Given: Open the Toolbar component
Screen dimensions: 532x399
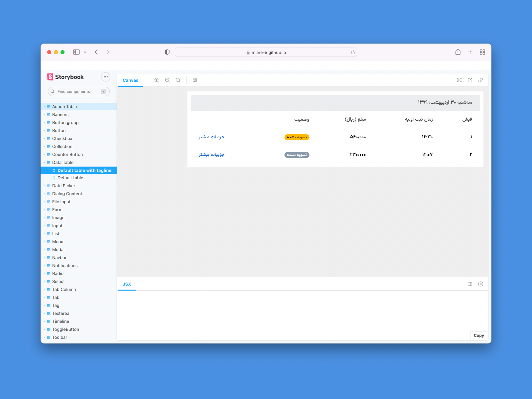Looking at the screenshot, I should (79, 337).
